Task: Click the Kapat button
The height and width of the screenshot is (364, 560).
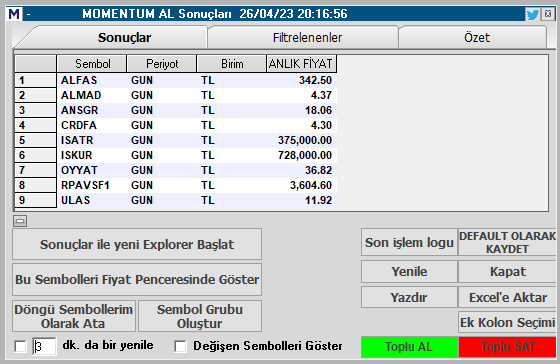Action: click(x=507, y=271)
